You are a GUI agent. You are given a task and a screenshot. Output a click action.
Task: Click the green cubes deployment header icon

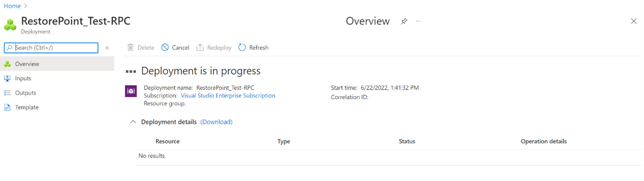pyautogui.click(x=10, y=25)
